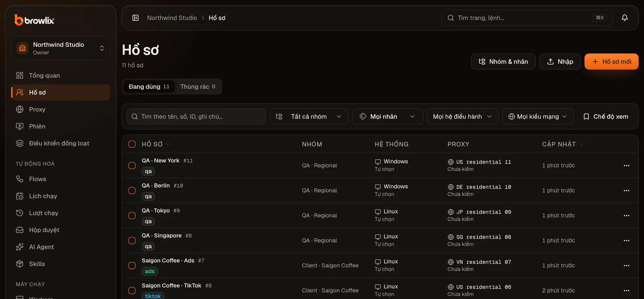Focus the Tìm trang, lệnh search box
Image resolution: width=644 pixels, height=299 pixels.
527,18
